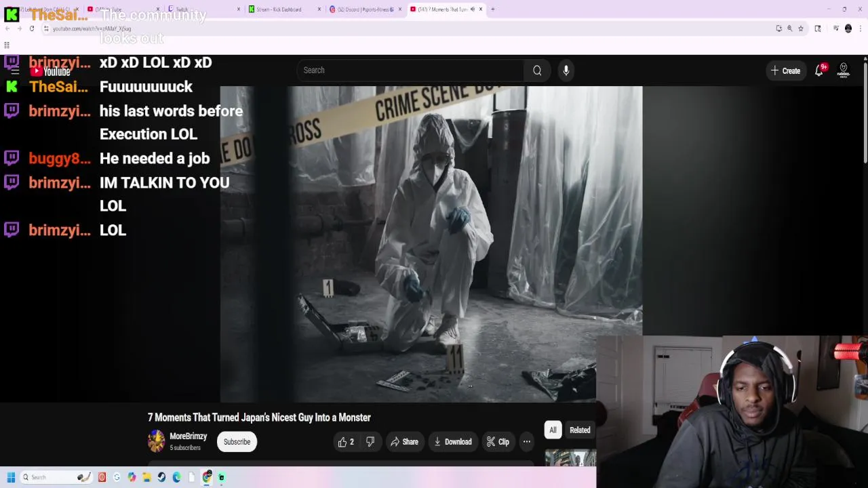The image size is (868, 488).
Task: Open File Explorer from taskbar
Action: 146,477
